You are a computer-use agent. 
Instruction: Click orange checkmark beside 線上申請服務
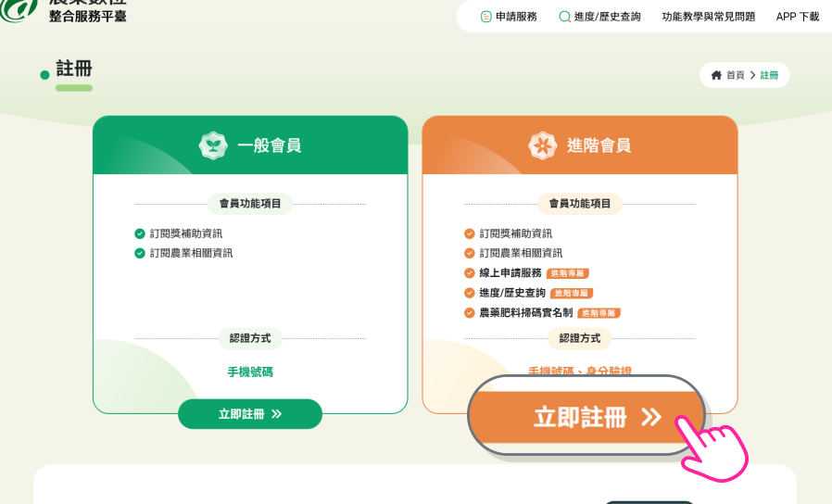pyautogui.click(x=470, y=273)
